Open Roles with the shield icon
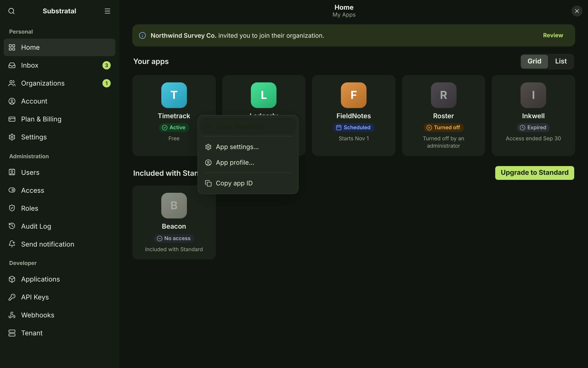 coord(59,208)
